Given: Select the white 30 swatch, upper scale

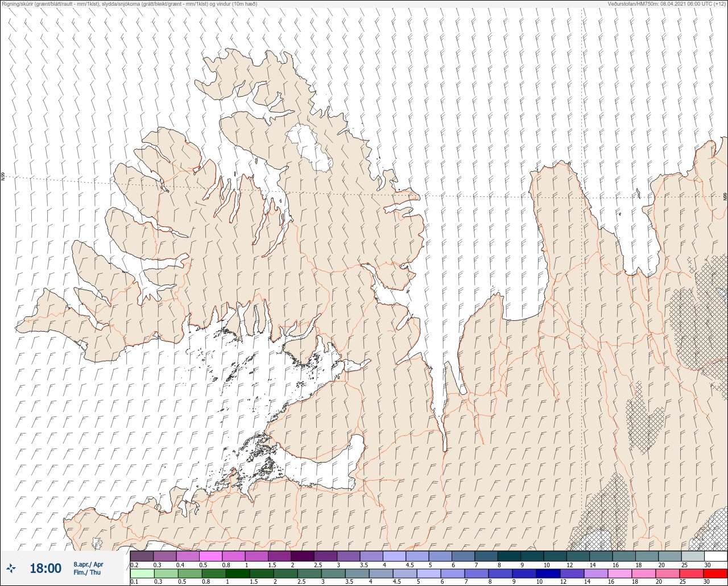Looking at the screenshot, I should [x=716, y=556].
